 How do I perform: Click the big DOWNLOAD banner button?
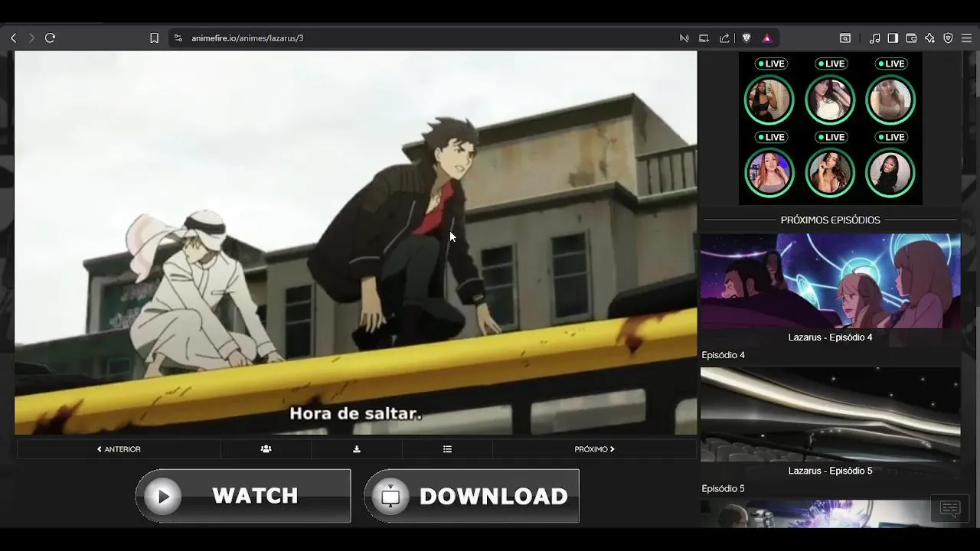pos(471,496)
